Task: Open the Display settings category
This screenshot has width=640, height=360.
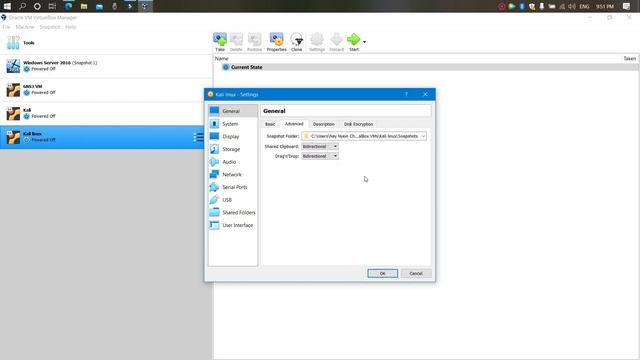Action: pos(233,136)
